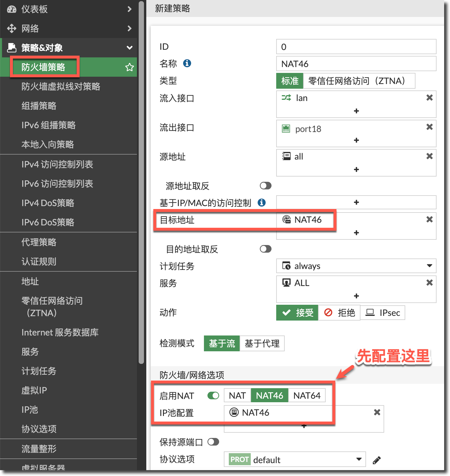Toggle the 目的地址取反 switch
This screenshot has height=476, width=450.
[265, 249]
